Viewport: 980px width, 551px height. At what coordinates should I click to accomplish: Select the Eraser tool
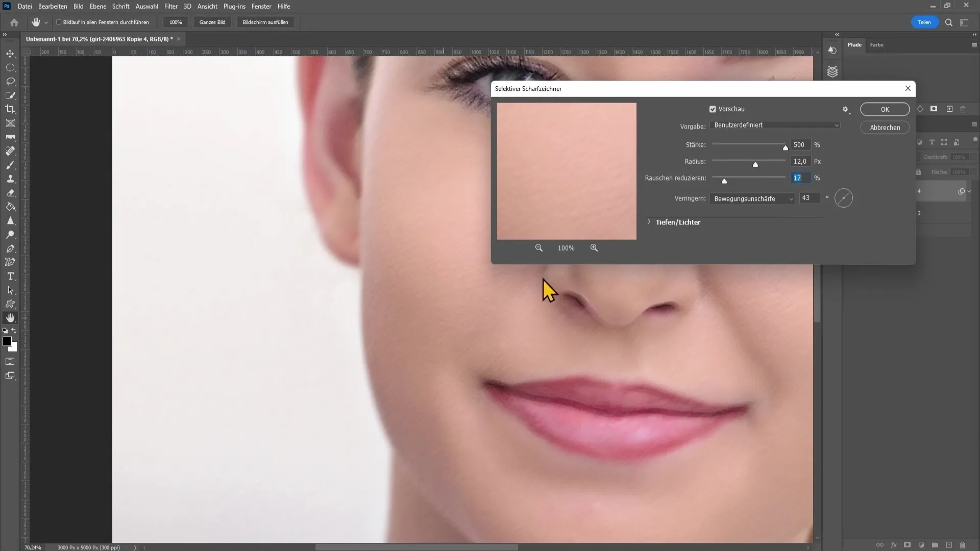[10, 193]
